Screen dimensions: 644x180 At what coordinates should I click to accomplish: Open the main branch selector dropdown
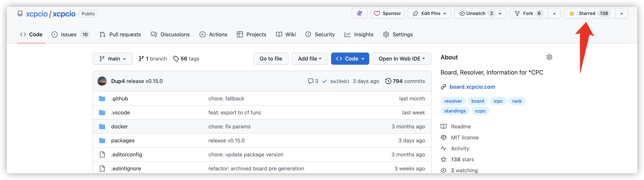(113, 59)
